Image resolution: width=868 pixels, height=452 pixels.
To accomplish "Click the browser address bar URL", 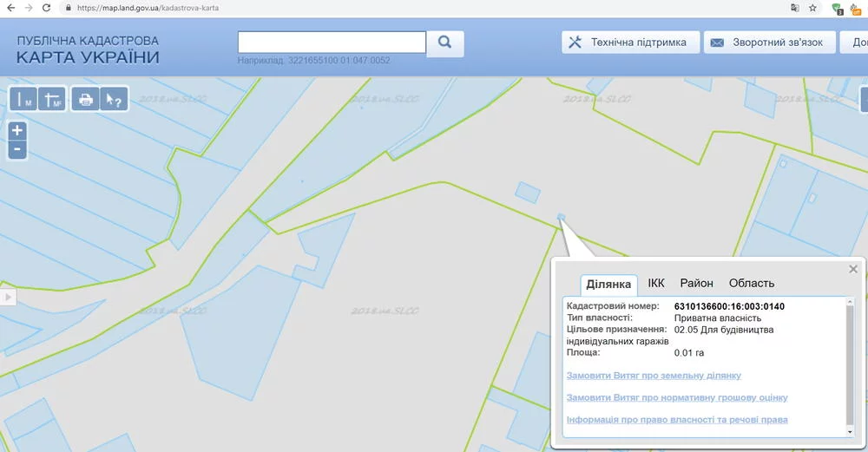I will (x=148, y=8).
